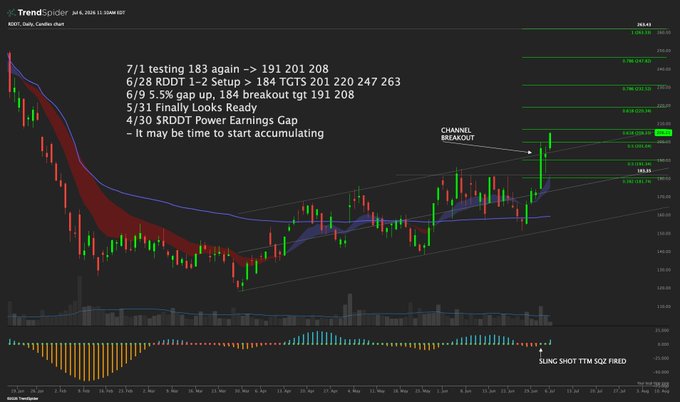Click the 120.00 price axis label

click(x=664, y=288)
